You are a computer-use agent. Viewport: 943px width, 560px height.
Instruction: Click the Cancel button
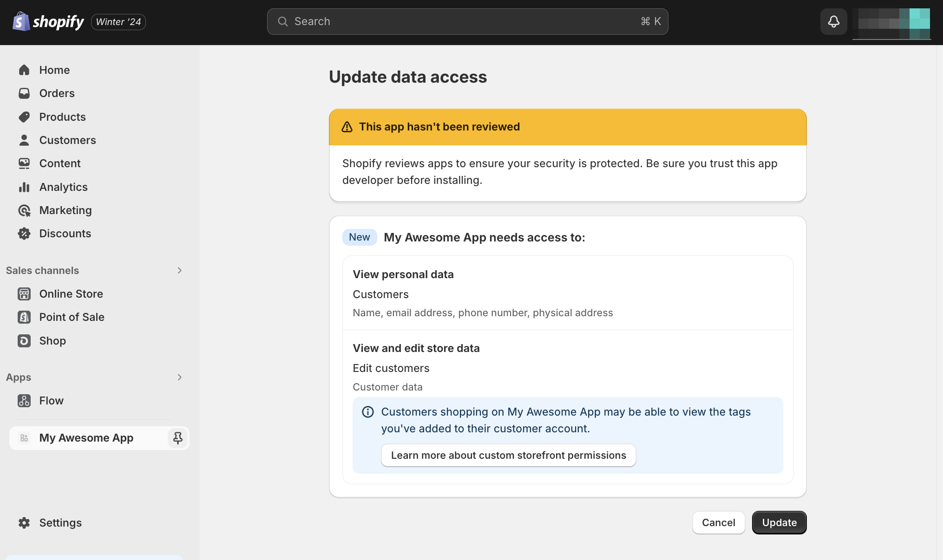click(718, 523)
